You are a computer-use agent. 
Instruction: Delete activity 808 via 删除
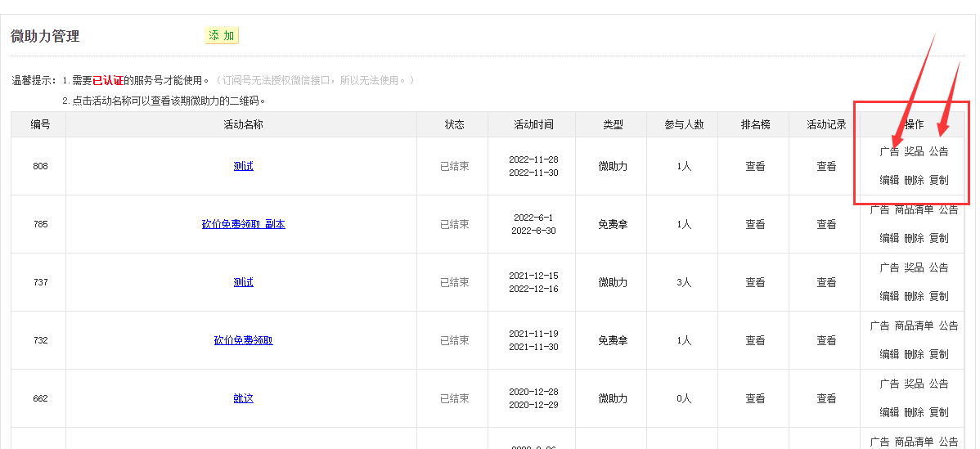pos(914,180)
